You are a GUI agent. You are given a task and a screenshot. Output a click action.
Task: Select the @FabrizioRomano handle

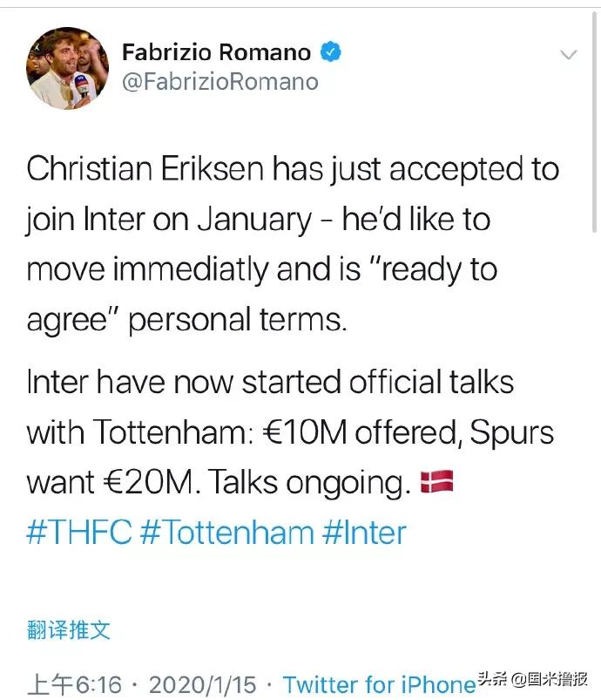[219, 83]
